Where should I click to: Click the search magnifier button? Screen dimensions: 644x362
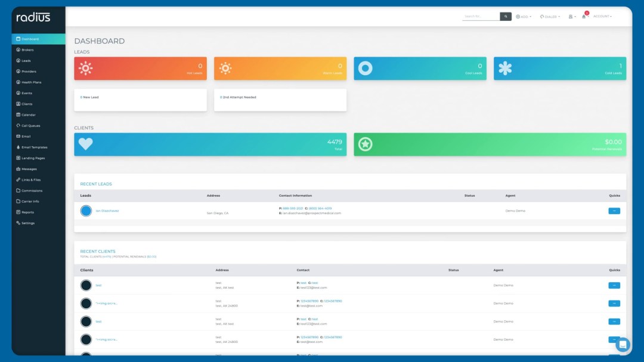point(505,17)
